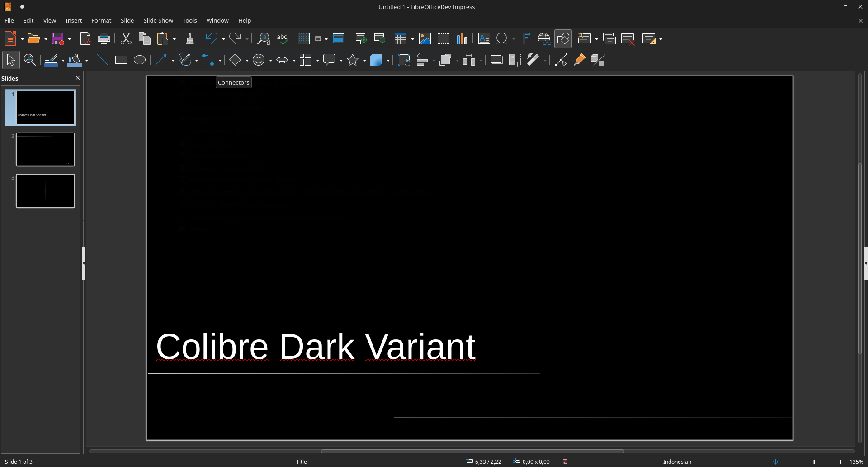Select the Stars and Banners tool
Screen dimensions: 868x467
[x=353, y=60]
